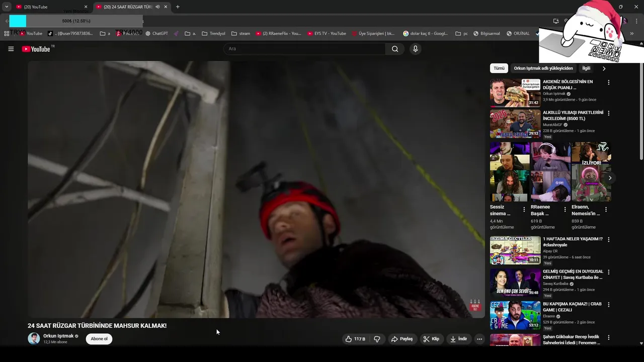Open the cast/media control icon in toolbar

click(556, 21)
